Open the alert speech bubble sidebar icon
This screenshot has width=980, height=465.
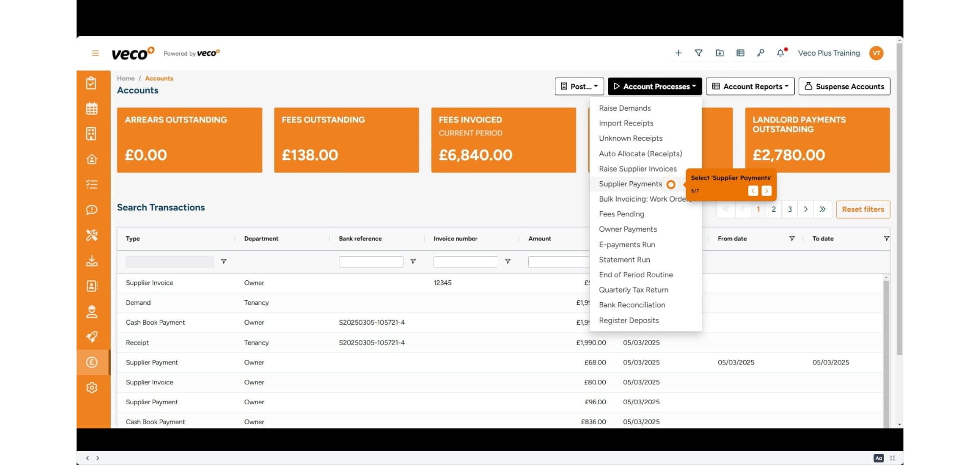pyautogui.click(x=92, y=210)
